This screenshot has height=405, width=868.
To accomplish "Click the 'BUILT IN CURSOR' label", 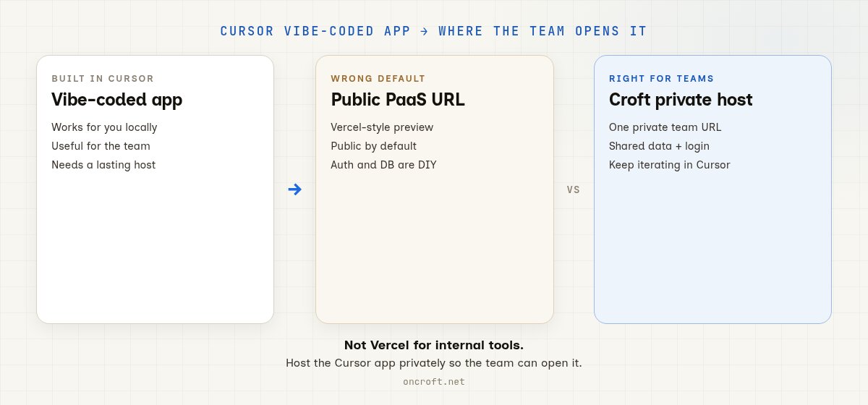I will (103, 78).
